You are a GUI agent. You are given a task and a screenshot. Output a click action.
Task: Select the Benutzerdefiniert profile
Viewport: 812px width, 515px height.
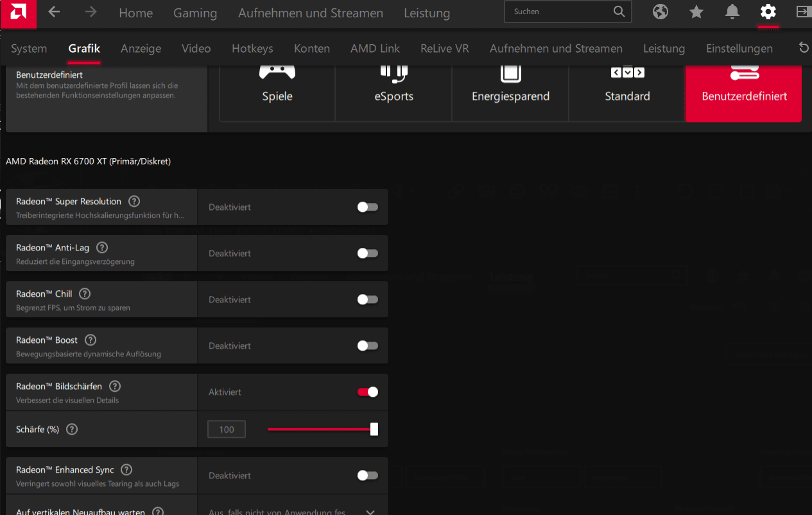point(744,93)
